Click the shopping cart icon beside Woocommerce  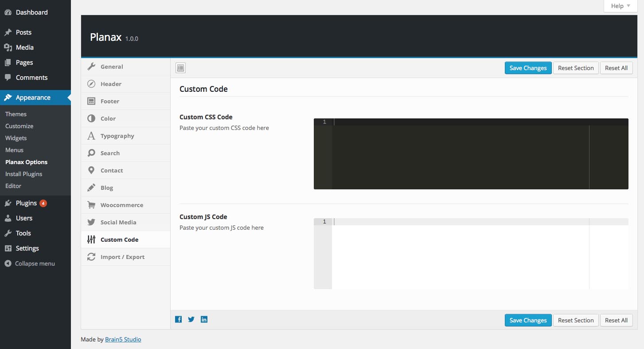coord(91,205)
